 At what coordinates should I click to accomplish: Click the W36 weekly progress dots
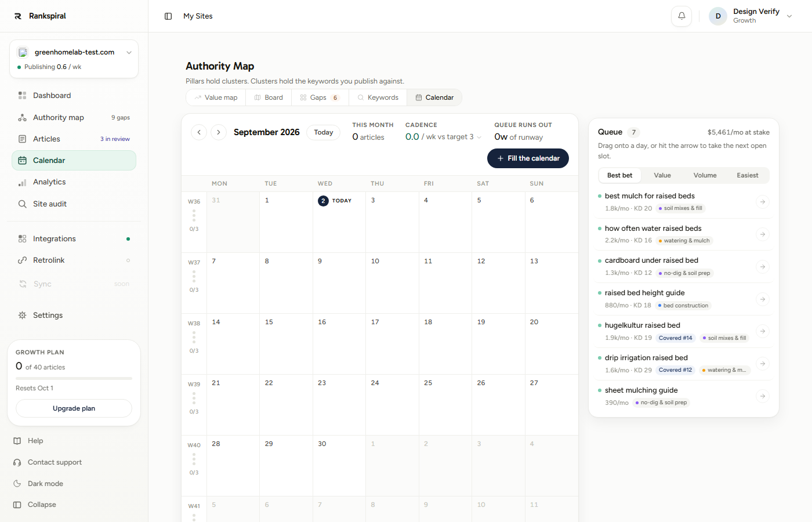point(194,215)
